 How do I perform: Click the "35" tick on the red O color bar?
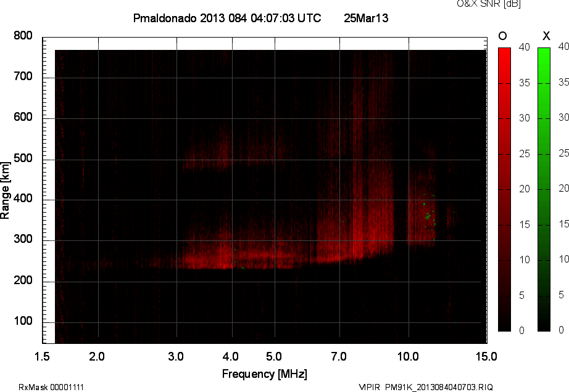tap(525, 83)
